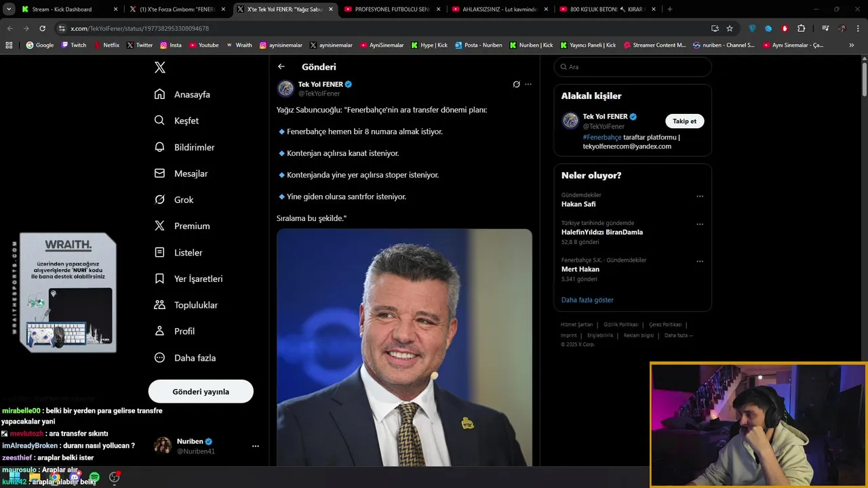This screenshot has width=868, height=488.
Task: Open Bildirimler notifications
Action: coord(184,147)
